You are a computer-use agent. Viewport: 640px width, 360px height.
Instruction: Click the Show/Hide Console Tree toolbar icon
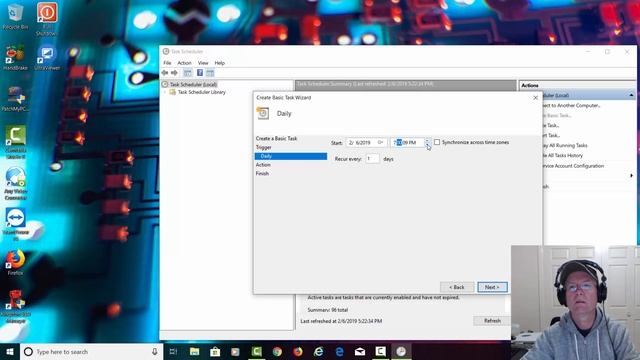pos(187,73)
